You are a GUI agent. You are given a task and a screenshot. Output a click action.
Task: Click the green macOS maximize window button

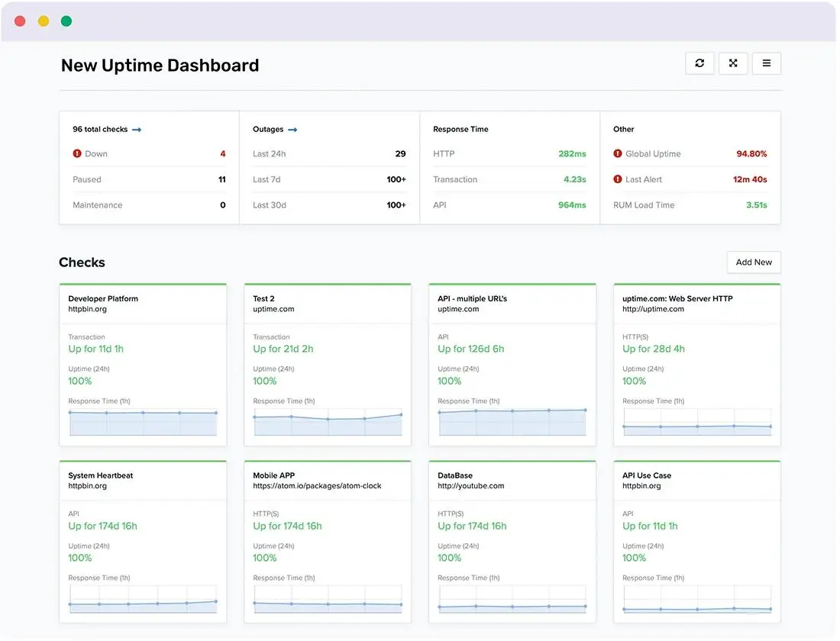66,21
